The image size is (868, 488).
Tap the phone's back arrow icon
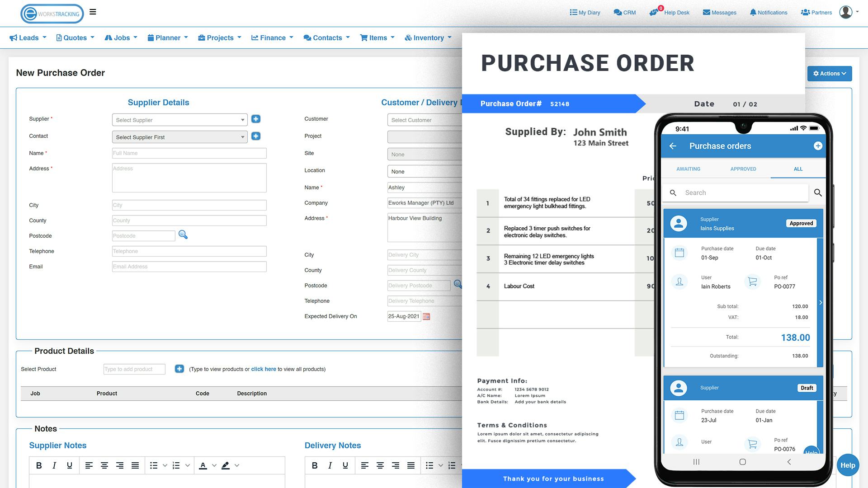[673, 146]
